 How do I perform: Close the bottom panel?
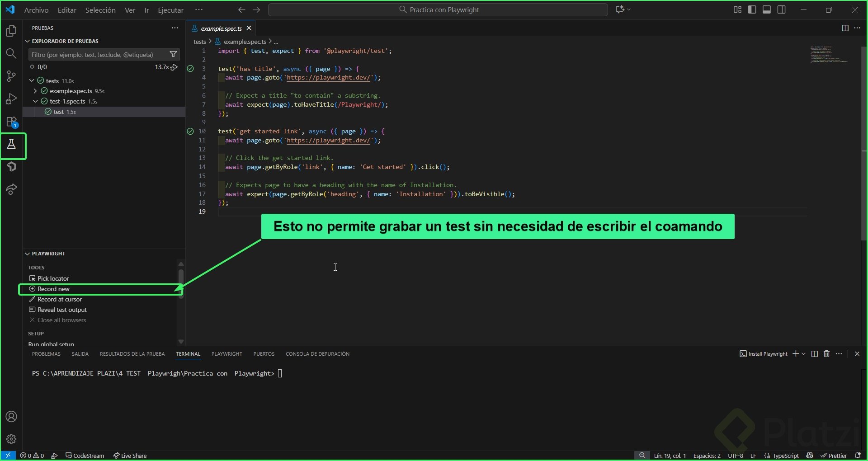(857, 354)
